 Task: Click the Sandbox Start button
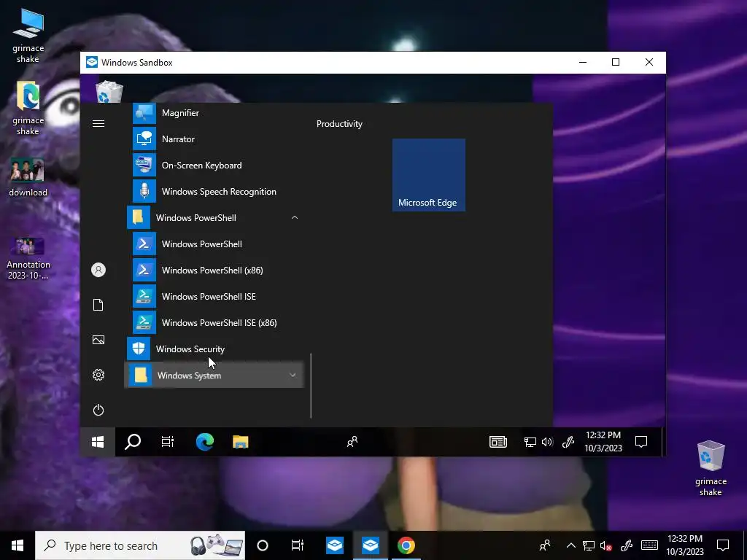[98, 442]
